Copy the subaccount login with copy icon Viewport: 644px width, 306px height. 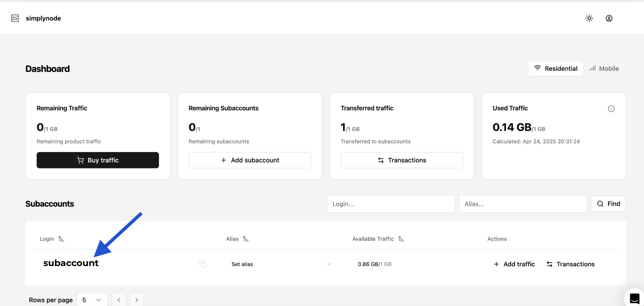(x=203, y=264)
